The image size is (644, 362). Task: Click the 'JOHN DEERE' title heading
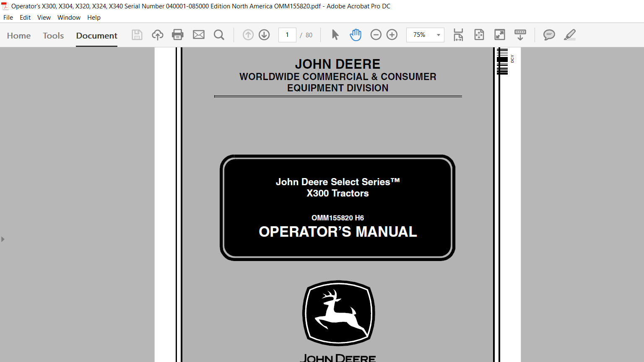(338, 64)
